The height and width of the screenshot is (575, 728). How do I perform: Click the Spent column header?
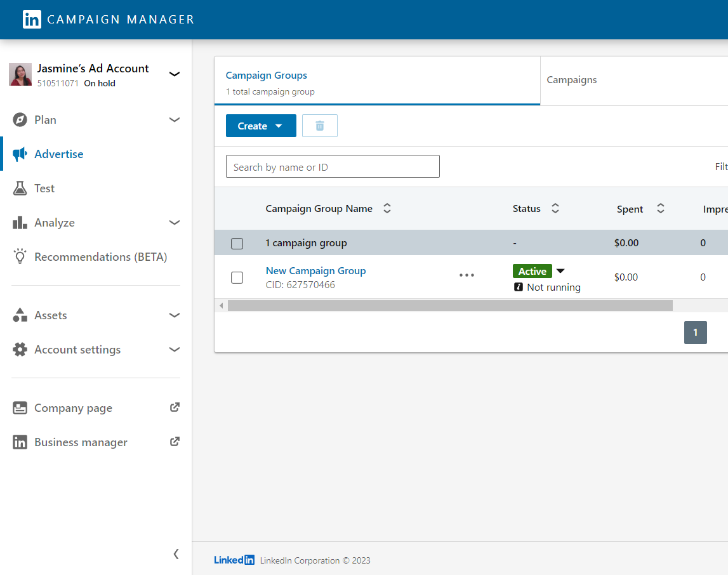coord(630,209)
